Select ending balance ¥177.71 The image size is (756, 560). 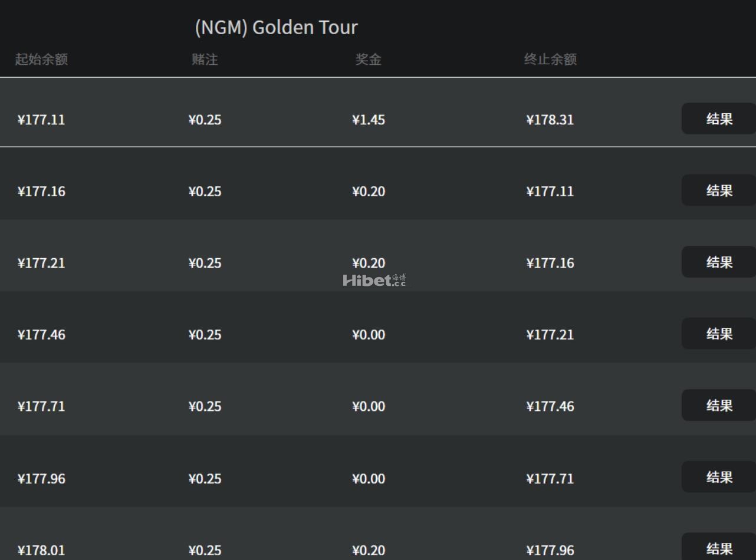click(550, 479)
